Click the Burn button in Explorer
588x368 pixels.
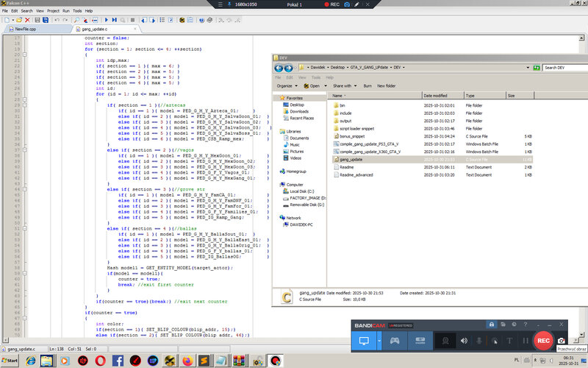(367, 85)
